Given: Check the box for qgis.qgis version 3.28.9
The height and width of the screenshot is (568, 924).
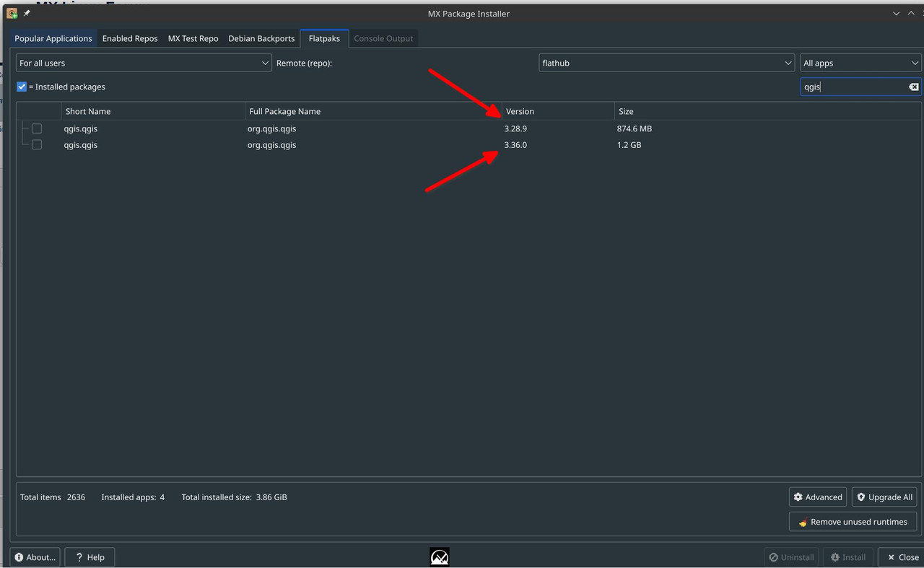Looking at the screenshot, I should click(37, 128).
